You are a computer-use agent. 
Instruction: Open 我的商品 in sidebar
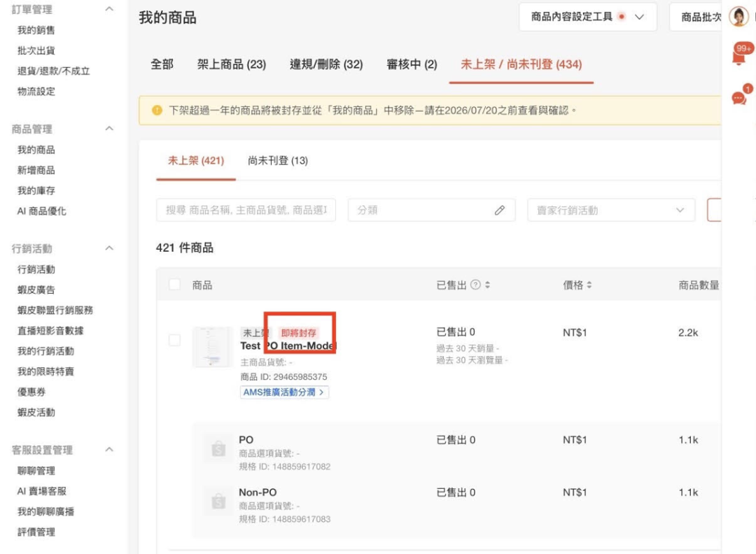[36, 150]
